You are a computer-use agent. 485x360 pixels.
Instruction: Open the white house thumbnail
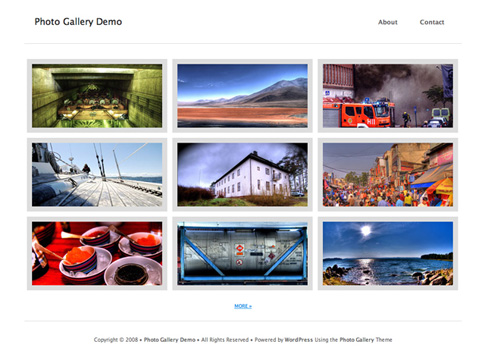[x=242, y=175]
